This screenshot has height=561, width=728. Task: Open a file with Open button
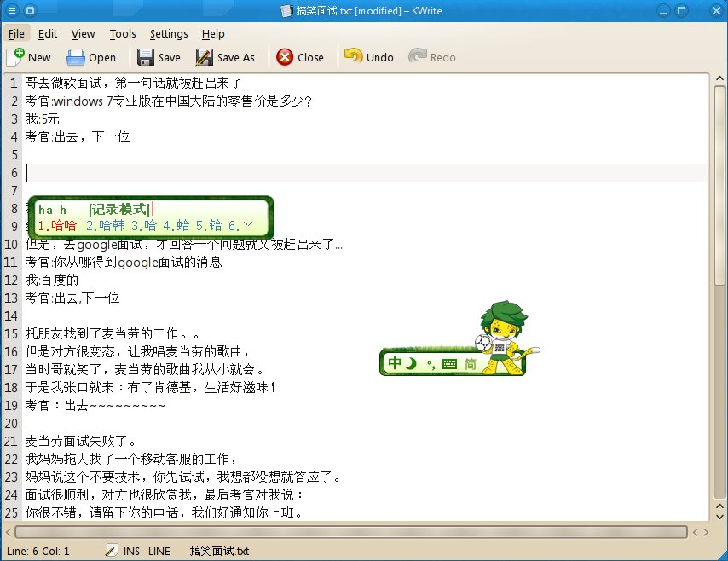point(91,57)
